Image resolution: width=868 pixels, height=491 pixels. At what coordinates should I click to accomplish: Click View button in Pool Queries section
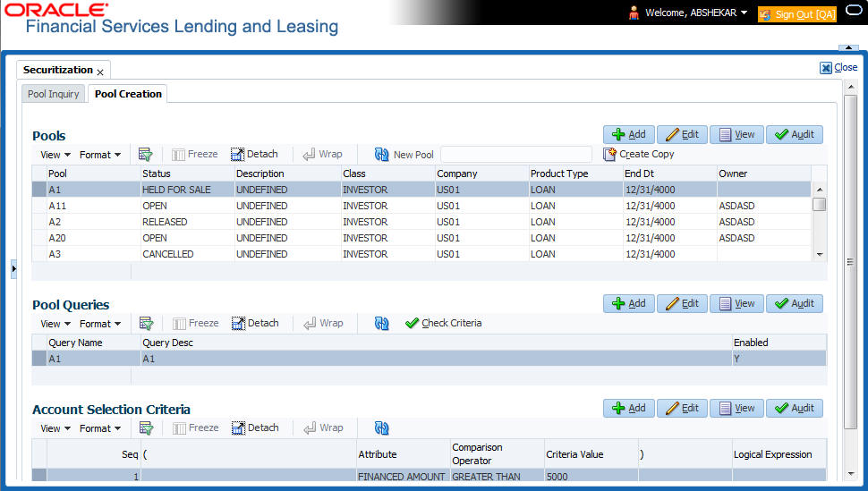[736, 303]
